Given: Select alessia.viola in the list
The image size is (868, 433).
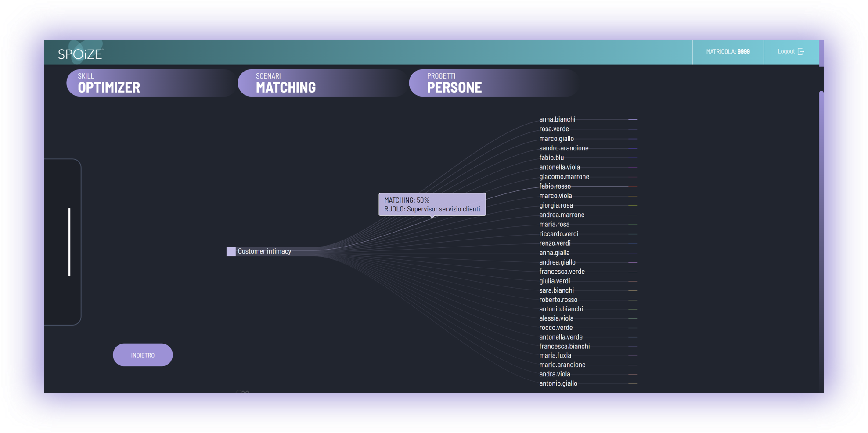Looking at the screenshot, I should (x=556, y=318).
